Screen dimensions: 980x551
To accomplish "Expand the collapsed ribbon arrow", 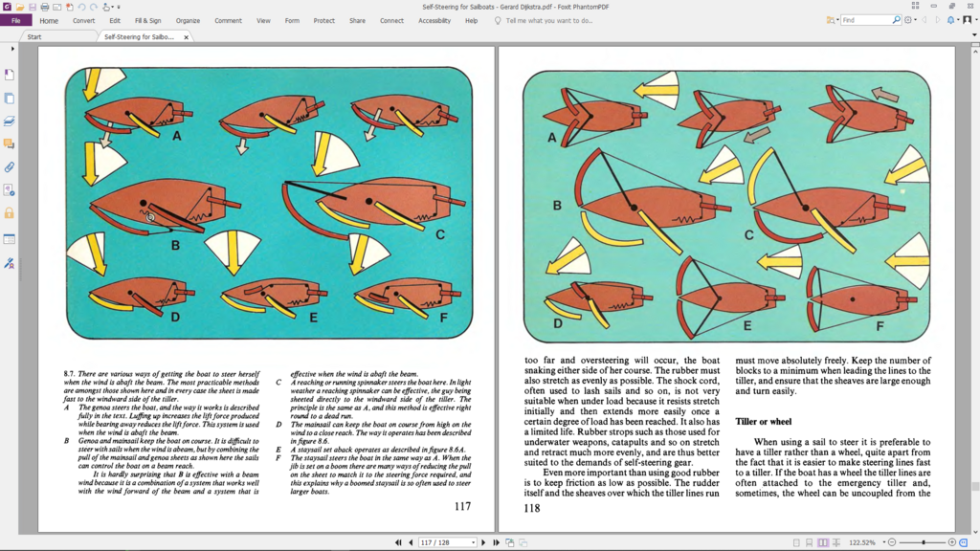I will 973,34.
